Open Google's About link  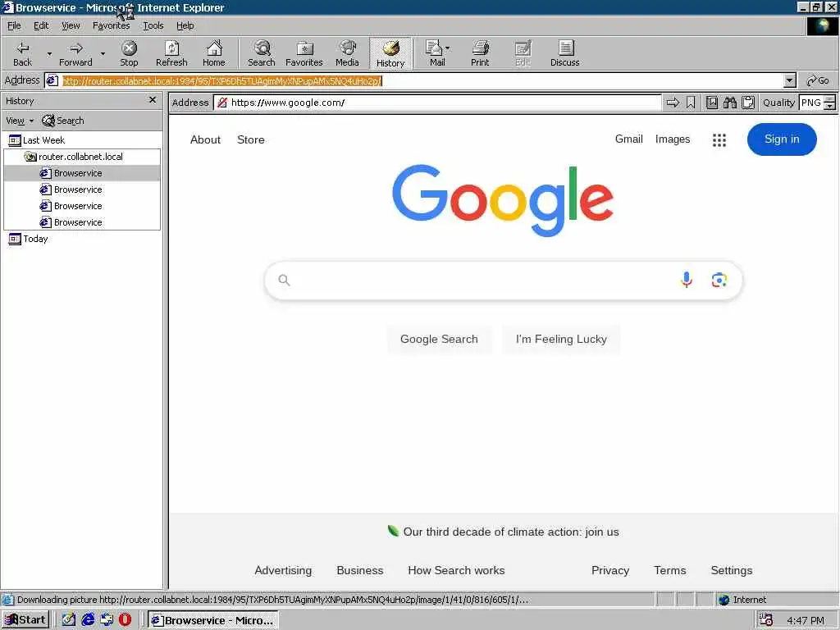[x=205, y=139]
